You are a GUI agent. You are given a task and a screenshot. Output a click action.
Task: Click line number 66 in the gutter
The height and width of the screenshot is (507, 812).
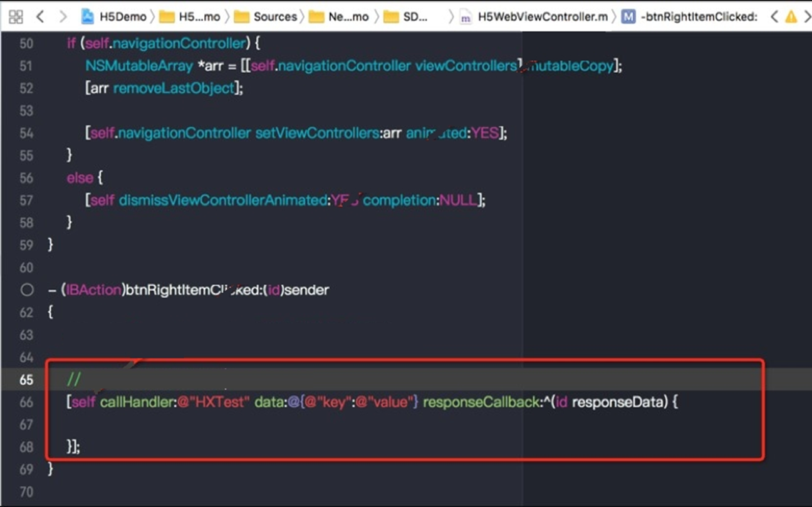tap(26, 402)
